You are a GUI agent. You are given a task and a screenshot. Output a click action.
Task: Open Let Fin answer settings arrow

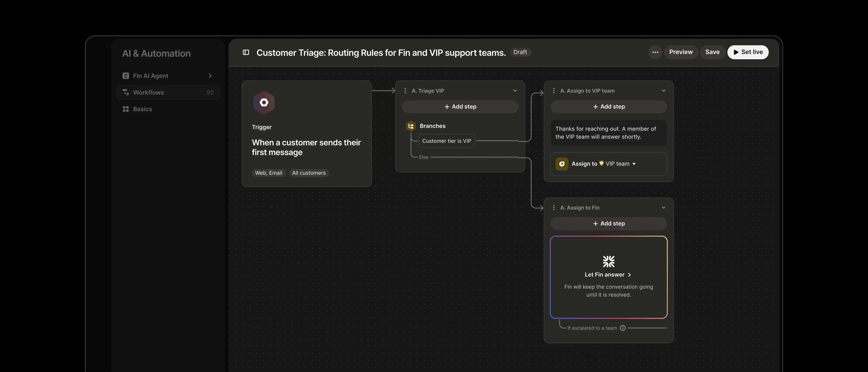[x=629, y=275]
